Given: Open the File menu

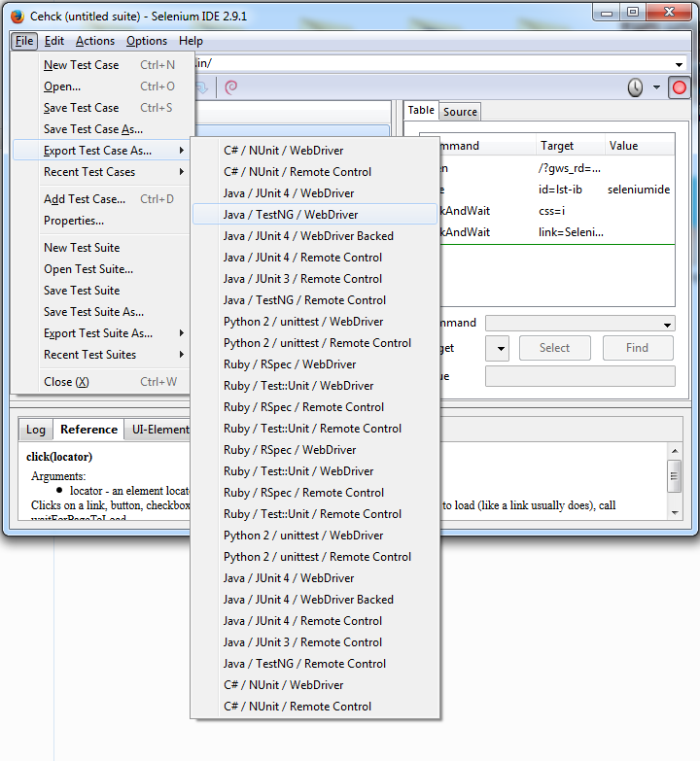Looking at the screenshot, I should (x=24, y=41).
